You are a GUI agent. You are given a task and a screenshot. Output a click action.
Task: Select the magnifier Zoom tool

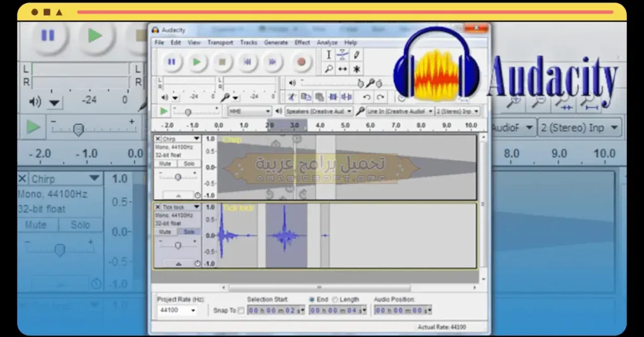tap(328, 69)
